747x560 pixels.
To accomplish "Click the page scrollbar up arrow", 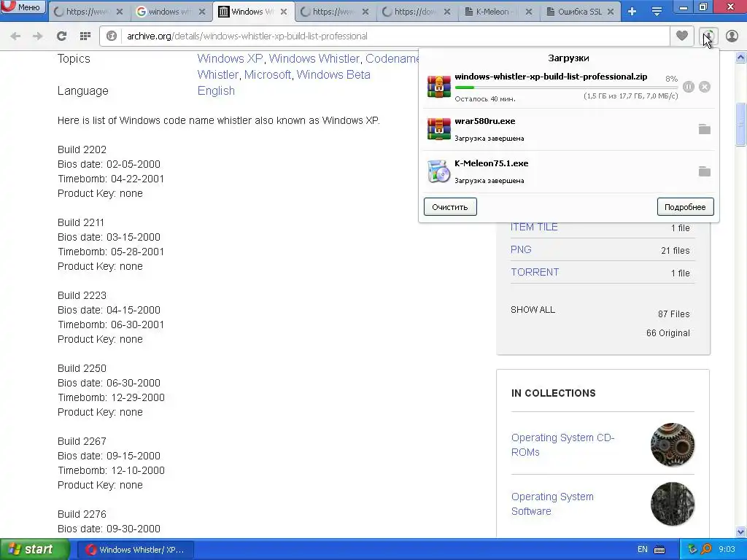I will 741,58.
